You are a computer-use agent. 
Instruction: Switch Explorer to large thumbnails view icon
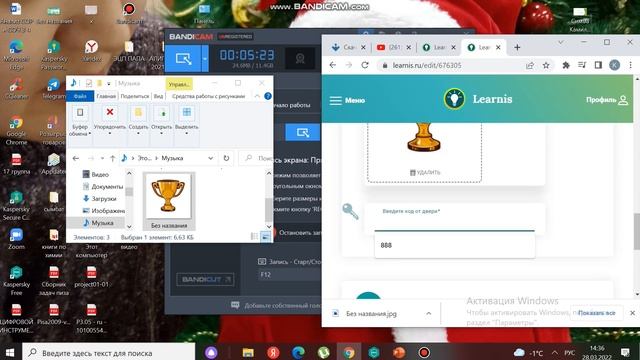coord(265,236)
